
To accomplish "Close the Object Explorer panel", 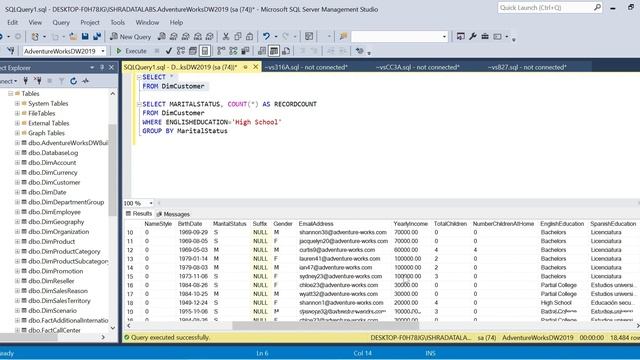I will click(111, 67).
